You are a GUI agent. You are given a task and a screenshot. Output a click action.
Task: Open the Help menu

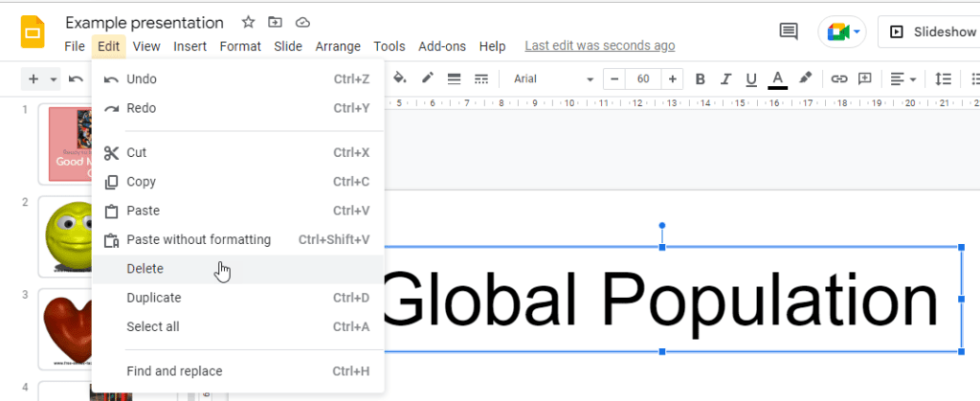[x=492, y=46]
